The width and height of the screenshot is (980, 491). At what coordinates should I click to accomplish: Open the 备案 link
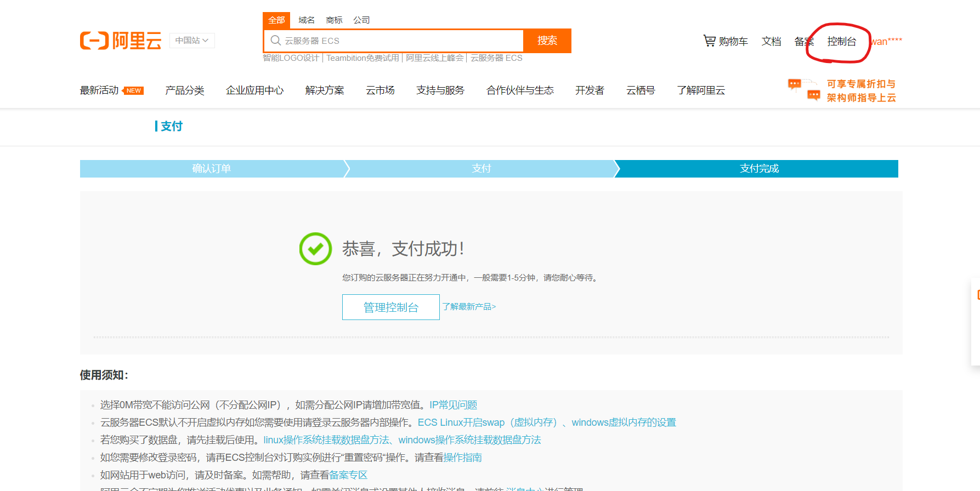(x=804, y=41)
